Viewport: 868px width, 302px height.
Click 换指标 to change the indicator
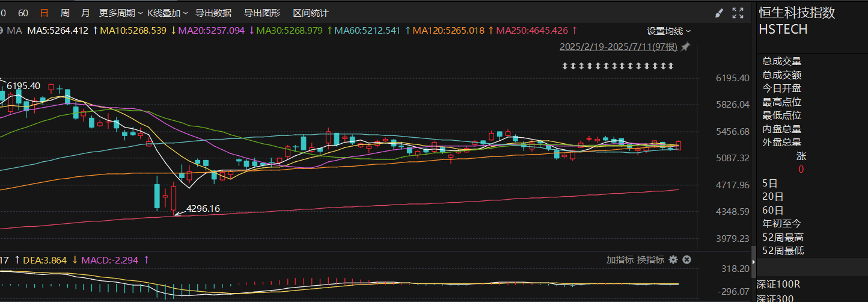click(651, 259)
